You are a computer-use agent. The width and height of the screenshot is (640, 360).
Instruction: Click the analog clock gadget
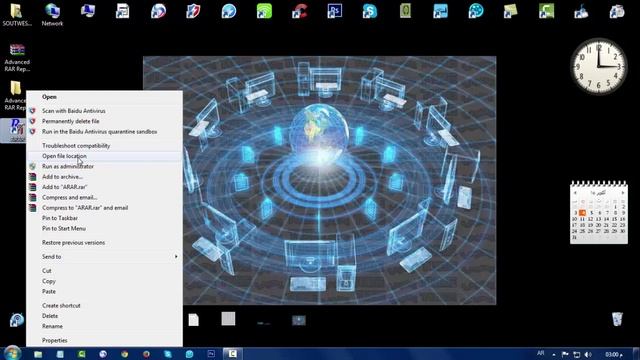click(x=598, y=66)
